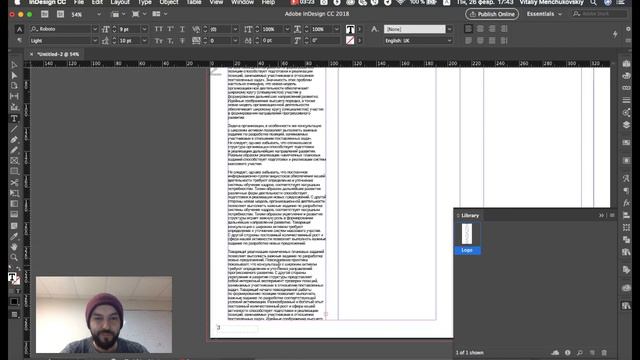Viewport: 640px width, 360px height.
Task: Select the Direct Selection tool
Action: [14, 76]
